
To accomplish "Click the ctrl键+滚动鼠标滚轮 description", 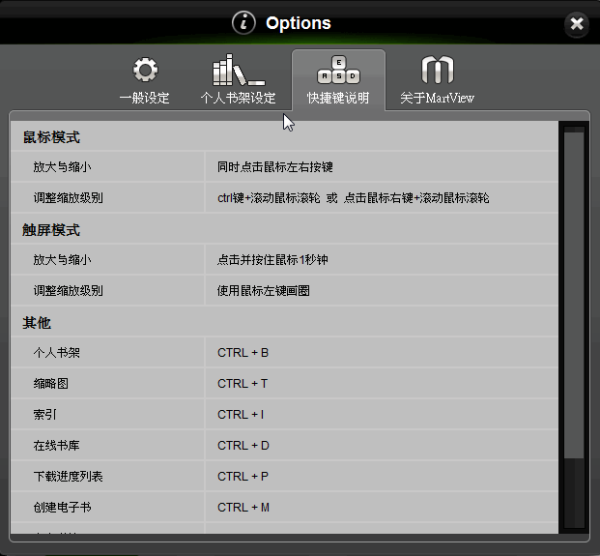I will coord(353,198).
